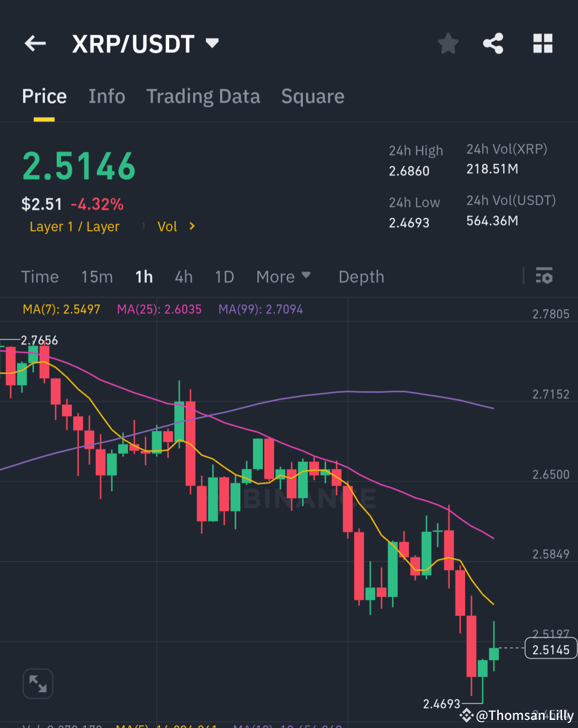Viewport: 578px width, 728px height.
Task: Switch to the 15m timeframe
Action: 97,277
